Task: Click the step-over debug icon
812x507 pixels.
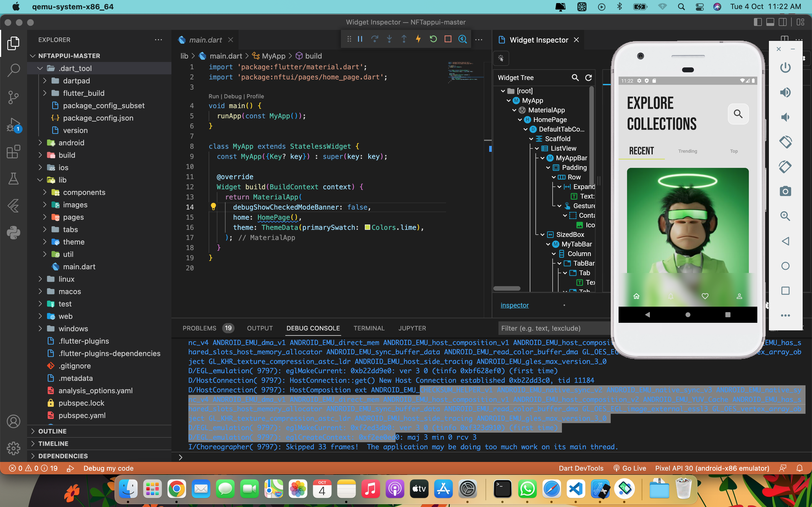Action: [375, 39]
